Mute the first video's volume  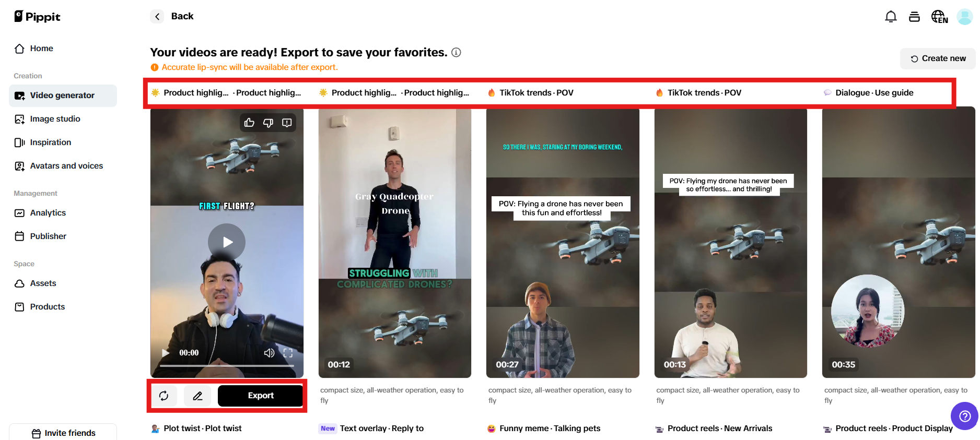(x=269, y=353)
